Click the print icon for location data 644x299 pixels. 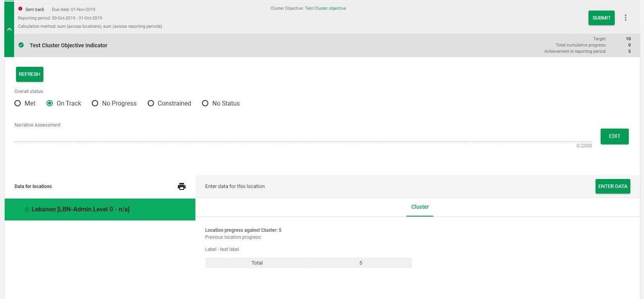pos(182,186)
